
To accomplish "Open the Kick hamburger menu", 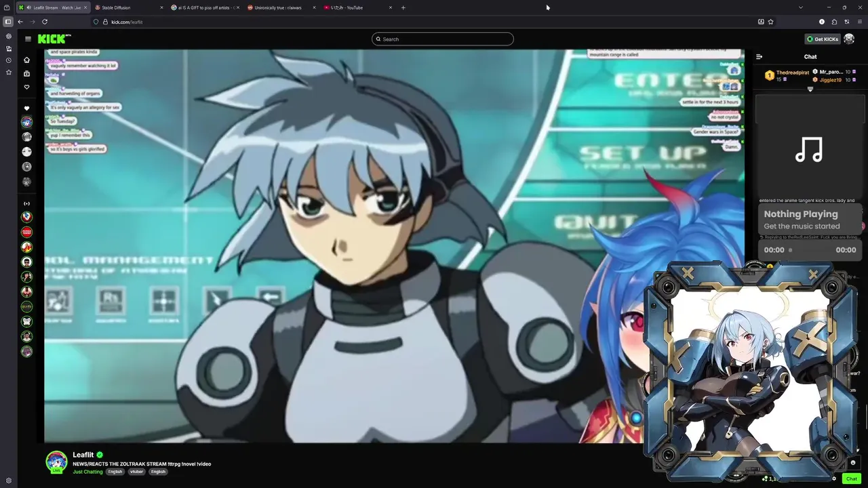I will (28, 39).
